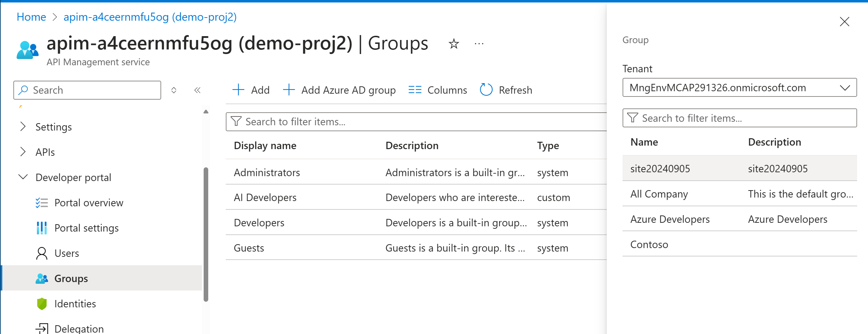Open the more options ellipsis in header
This screenshot has height=334, width=868.
[479, 44]
